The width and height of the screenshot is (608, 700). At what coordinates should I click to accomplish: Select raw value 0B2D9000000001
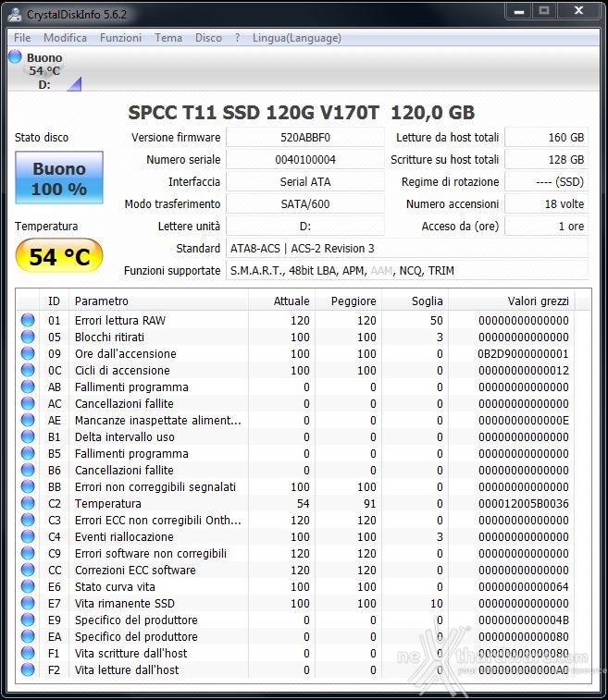tap(523, 354)
